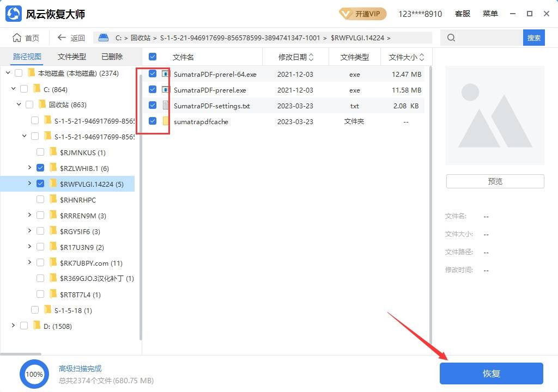Screen dimensions: 558x392
Task: Click the exe icon of SumatraPDF-prerel-64.exe
Action: (x=166, y=74)
